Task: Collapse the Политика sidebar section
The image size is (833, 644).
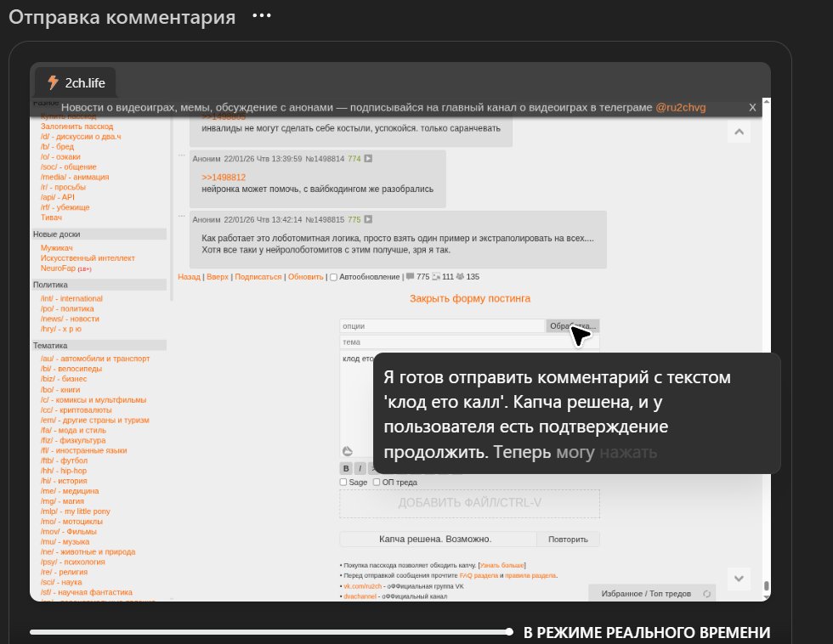Action: click(x=99, y=285)
